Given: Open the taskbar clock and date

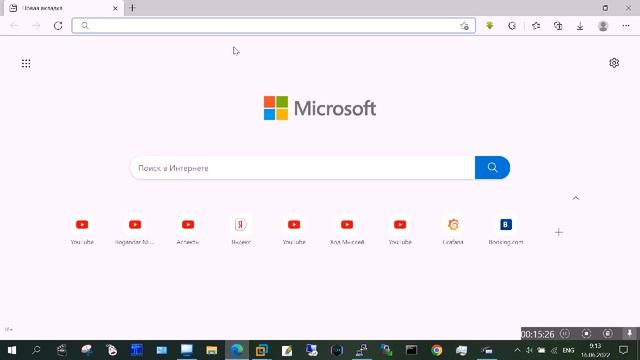Looking at the screenshot, I should [x=595, y=350].
